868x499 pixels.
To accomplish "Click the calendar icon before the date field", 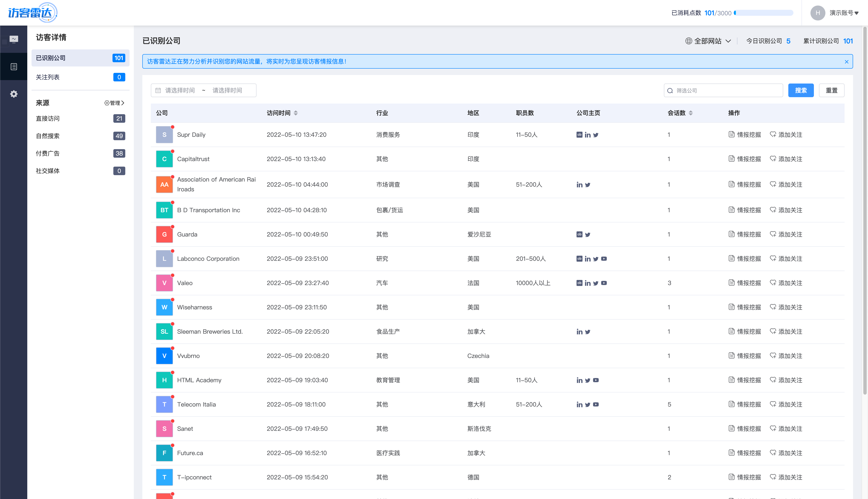I will [x=158, y=90].
